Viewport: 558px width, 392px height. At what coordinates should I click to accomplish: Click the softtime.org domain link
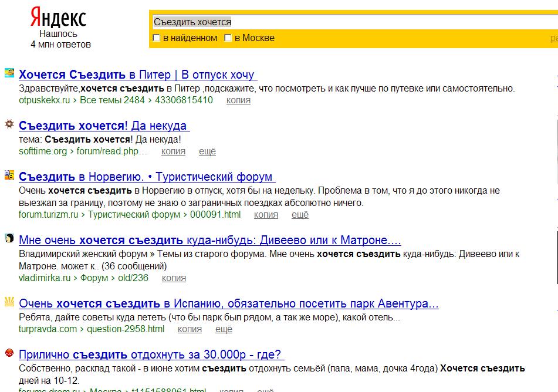click(43, 151)
